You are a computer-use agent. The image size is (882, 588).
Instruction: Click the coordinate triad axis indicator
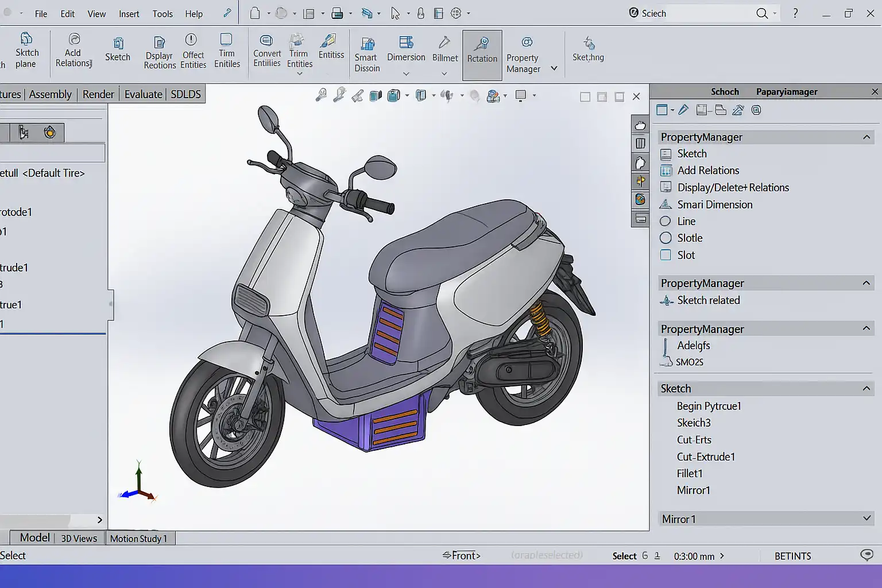(138, 483)
